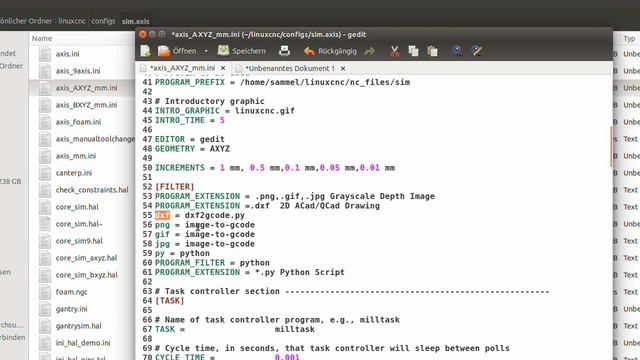The width and height of the screenshot is (640, 360).
Task: Select axis_foam.ini in file manager
Action: tap(78, 122)
